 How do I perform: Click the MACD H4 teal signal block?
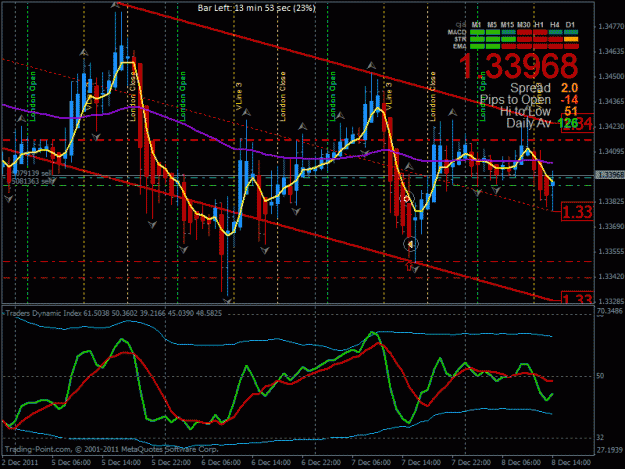[555, 32]
